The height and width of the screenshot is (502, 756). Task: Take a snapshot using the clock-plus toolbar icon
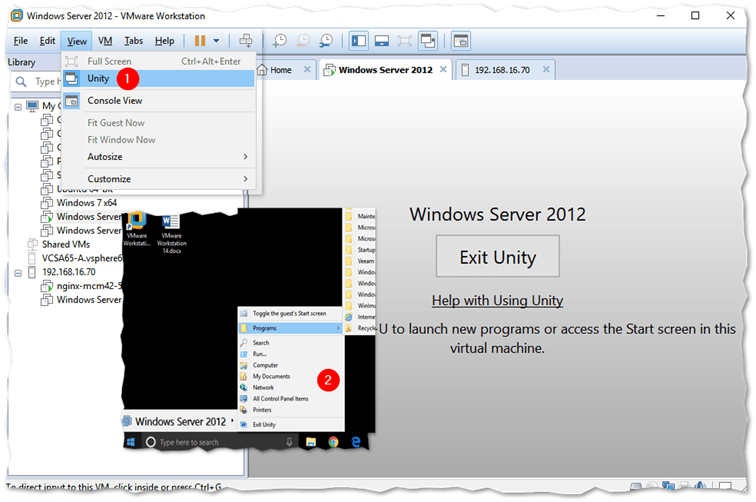coord(280,41)
